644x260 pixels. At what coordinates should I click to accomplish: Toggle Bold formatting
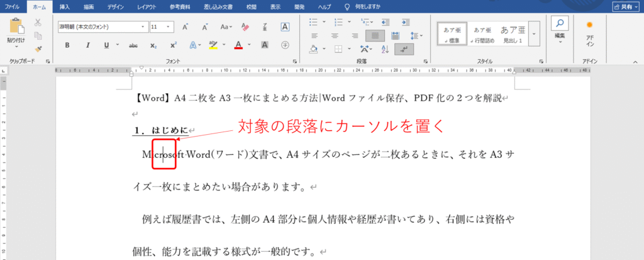coord(67,45)
